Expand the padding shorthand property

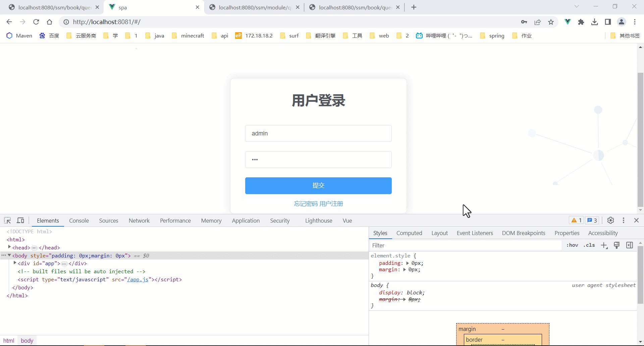pyautogui.click(x=408, y=263)
